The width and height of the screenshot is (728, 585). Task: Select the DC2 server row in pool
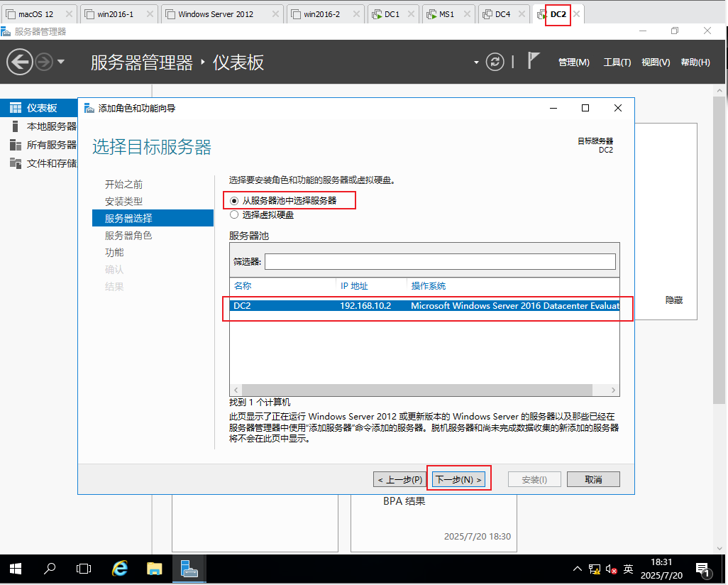pos(424,306)
